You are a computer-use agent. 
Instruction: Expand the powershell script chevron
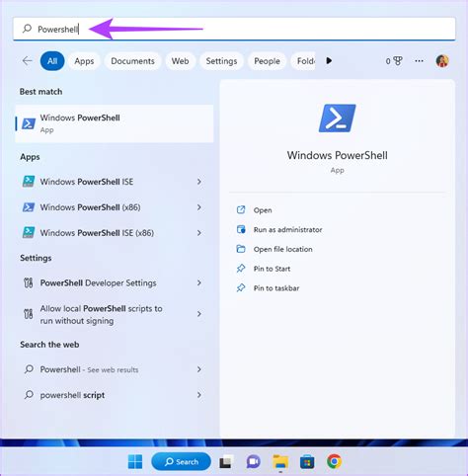point(199,395)
